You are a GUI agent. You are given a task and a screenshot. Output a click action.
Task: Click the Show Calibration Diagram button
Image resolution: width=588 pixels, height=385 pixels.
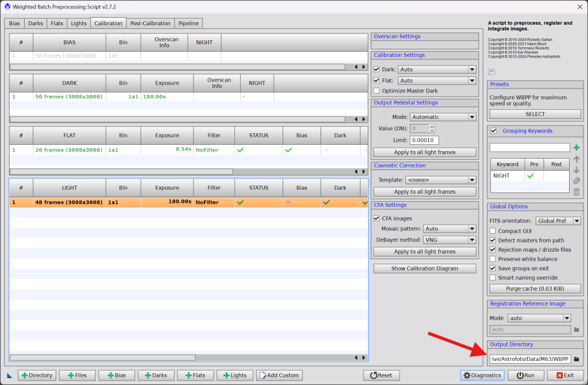click(424, 268)
